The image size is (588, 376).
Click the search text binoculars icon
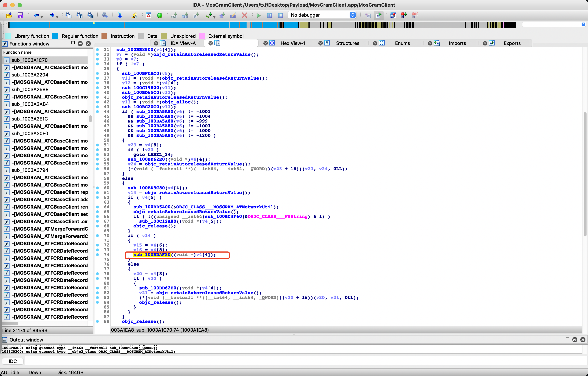click(x=79, y=15)
